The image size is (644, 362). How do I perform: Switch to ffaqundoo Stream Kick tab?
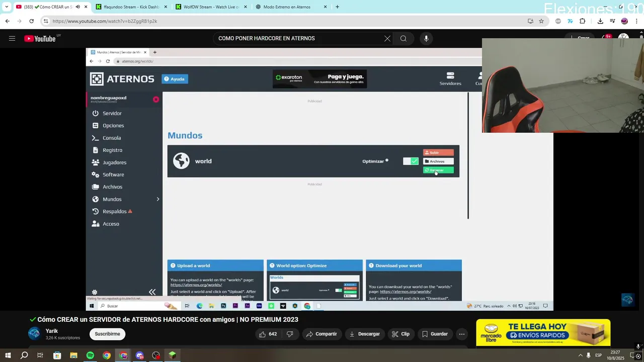(130, 7)
